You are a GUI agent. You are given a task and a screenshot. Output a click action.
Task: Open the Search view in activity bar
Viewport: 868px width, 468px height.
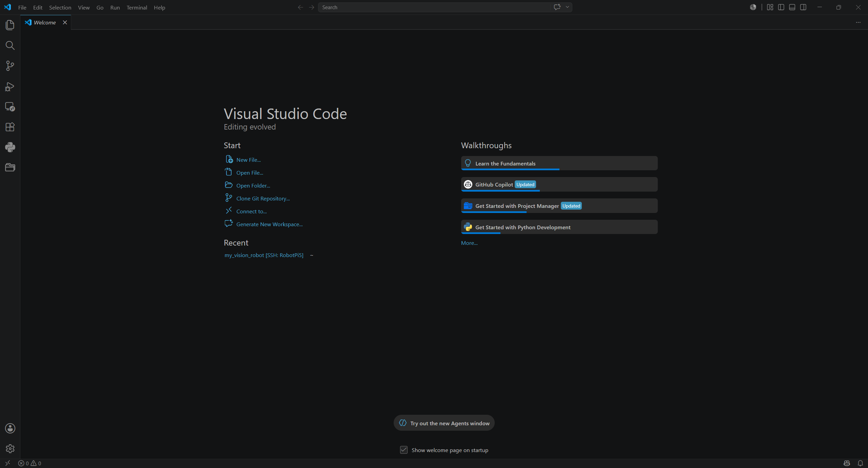[x=10, y=45]
